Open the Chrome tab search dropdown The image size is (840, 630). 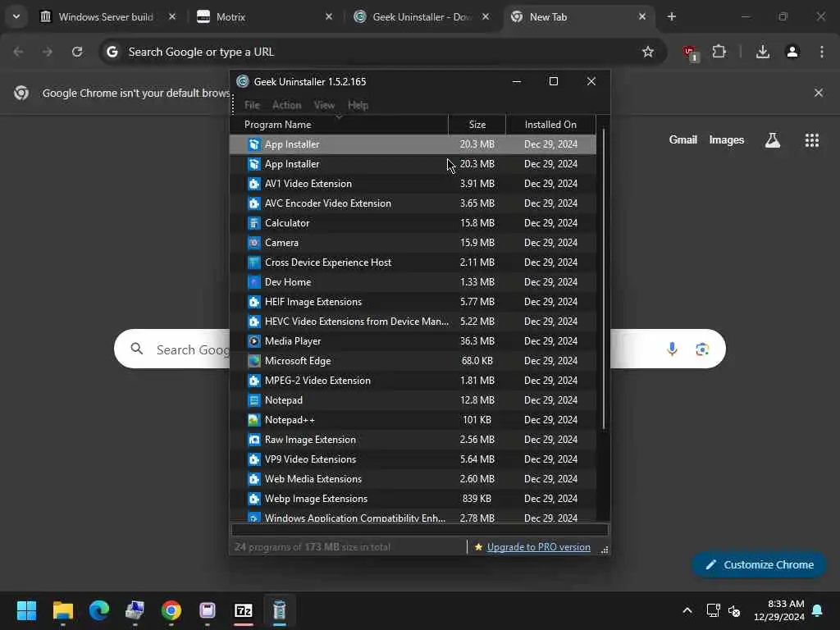click(x=16, y=16)
